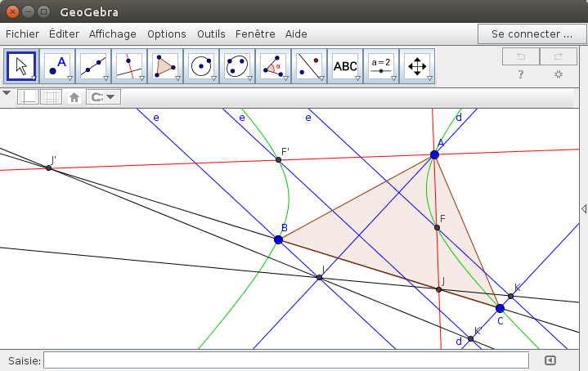Toggle grid display in style bar
The height and width of the screenshot is (371, 588).
(x=51, y=96)
